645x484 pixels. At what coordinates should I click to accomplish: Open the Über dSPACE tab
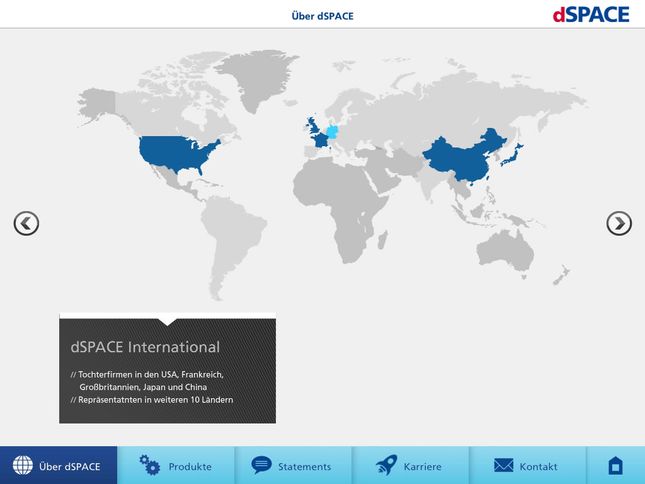(58, 465)
